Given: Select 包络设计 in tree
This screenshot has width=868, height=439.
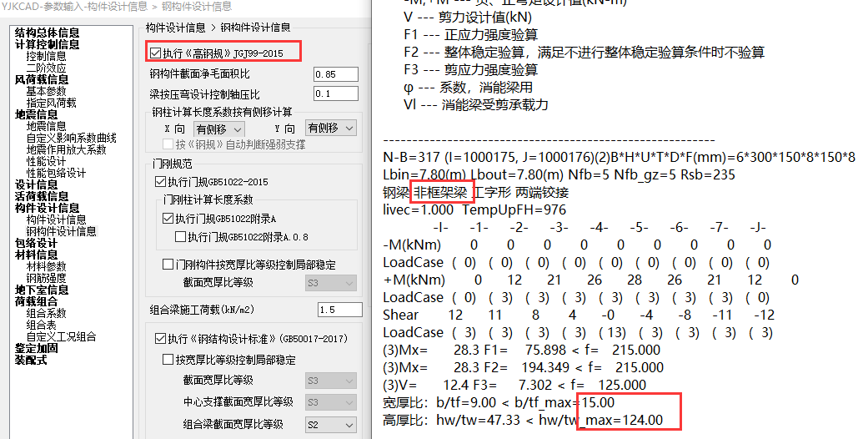Looking at the screenshot, I should click(x=37, y=243).
